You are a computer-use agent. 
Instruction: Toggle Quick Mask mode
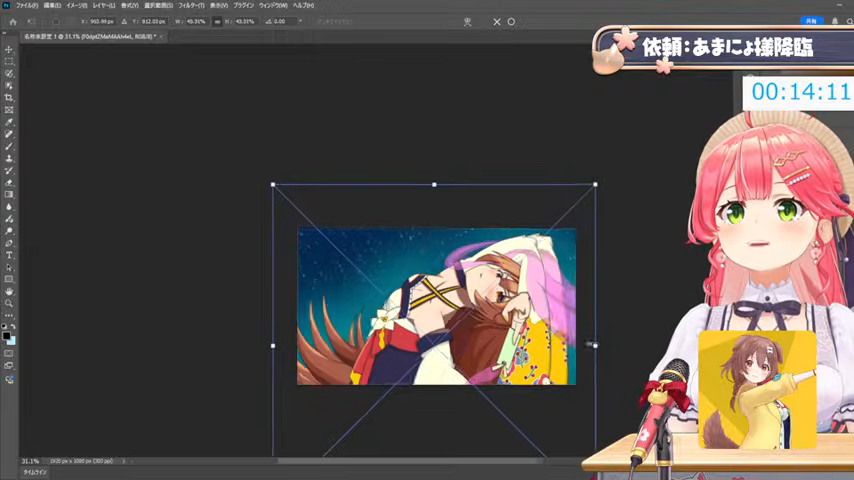(x=9, y=354)
